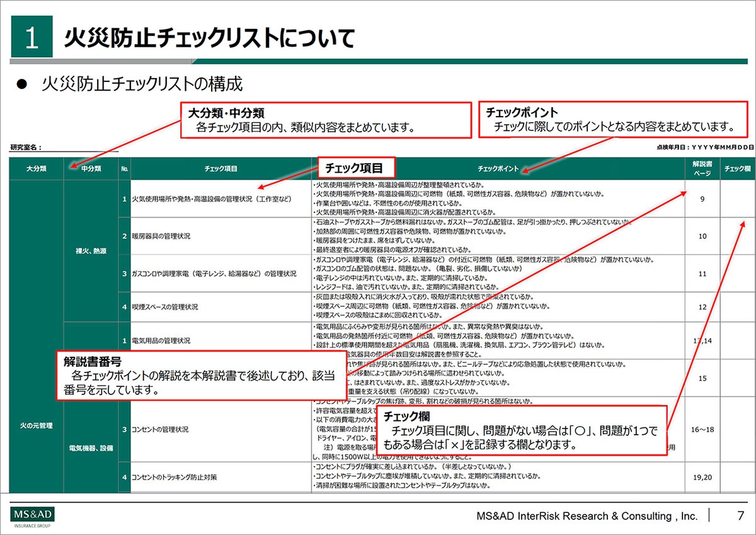Click the manual page range "16～18" cell
Screen dimensions: 756x535
tap(702, 429)
